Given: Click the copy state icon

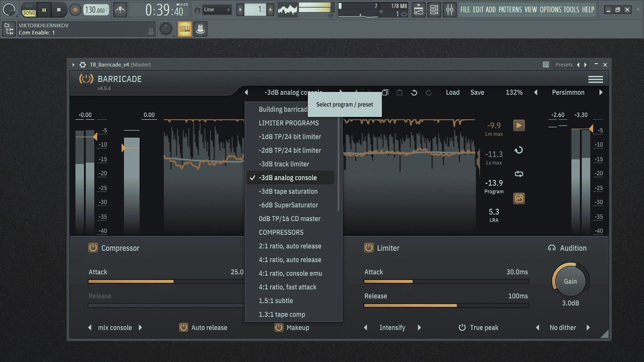Looking at the screenshot, I should (x=385, y=92).
